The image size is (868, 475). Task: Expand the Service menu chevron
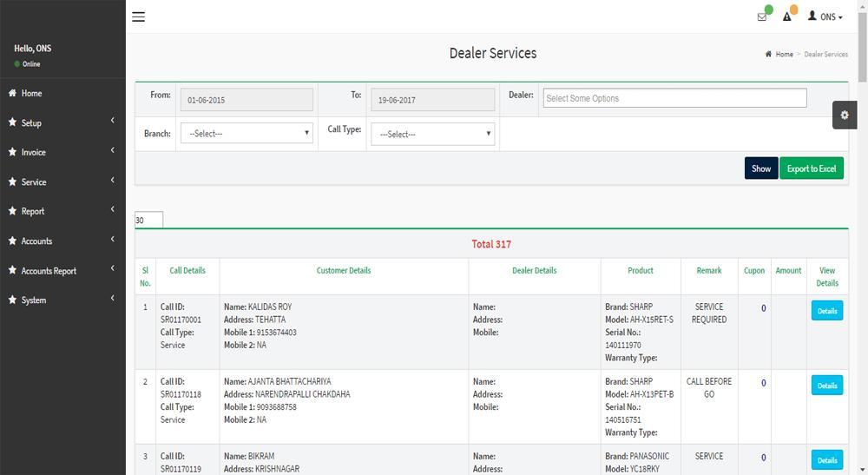pos(112,180)
